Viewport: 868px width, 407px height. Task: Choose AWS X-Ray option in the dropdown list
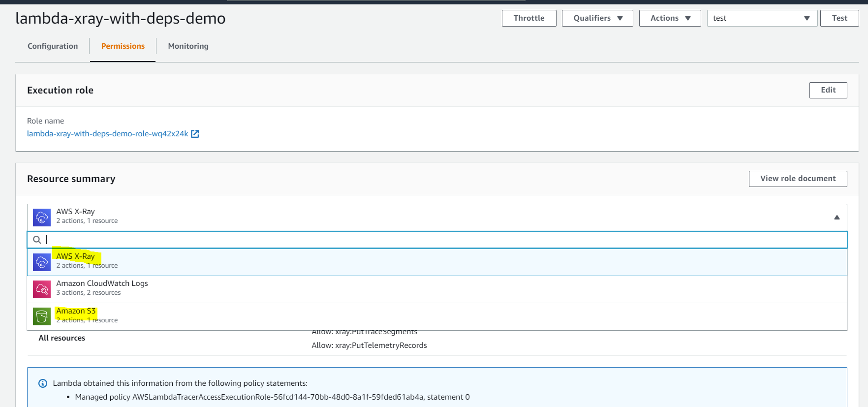(x=437, y=262)
